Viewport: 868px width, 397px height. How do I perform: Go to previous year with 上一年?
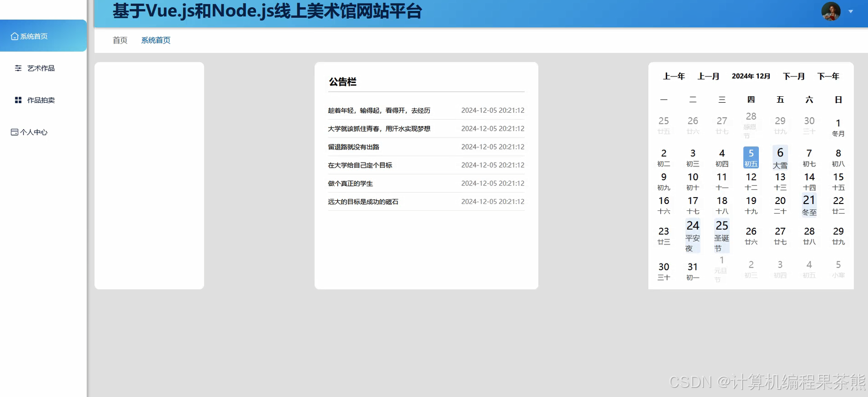click(674, 76)
